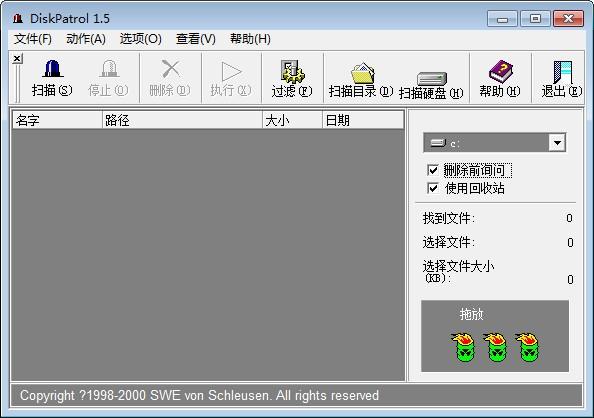The image size is (594, 418).
Task: Click the burning barrels 拖放 drop area
Action: click(x=495, y=336)
